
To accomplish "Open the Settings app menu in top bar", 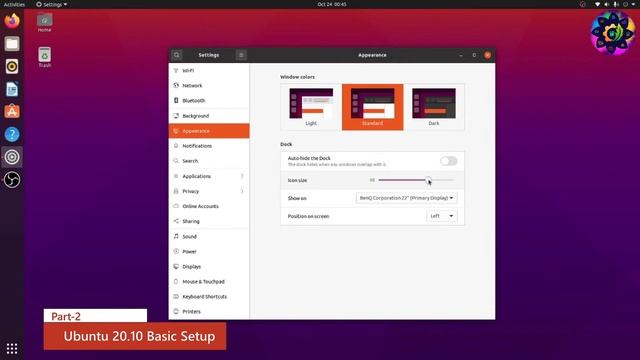I will coord(51,4).
